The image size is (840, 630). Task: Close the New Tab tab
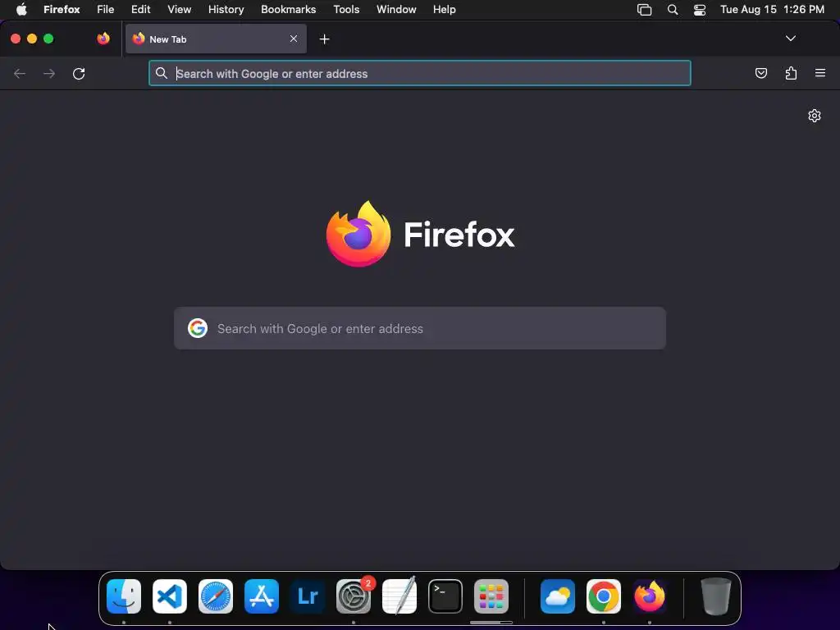[x=294, y=39]
